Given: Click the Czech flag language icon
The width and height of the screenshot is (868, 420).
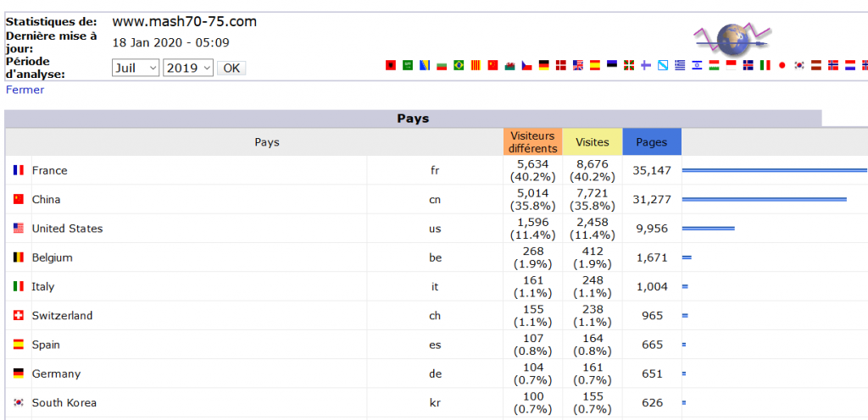Looking at the screenshot, I should [x=526, y=66].
